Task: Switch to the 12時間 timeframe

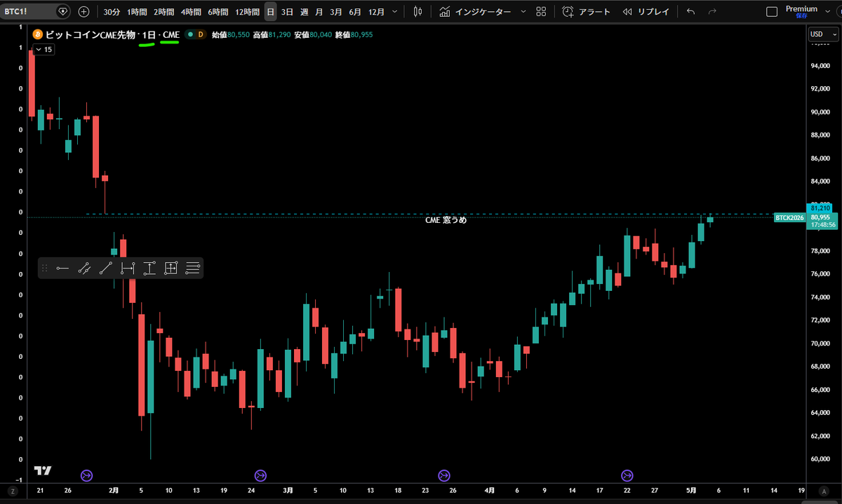Action: (248, 12)
